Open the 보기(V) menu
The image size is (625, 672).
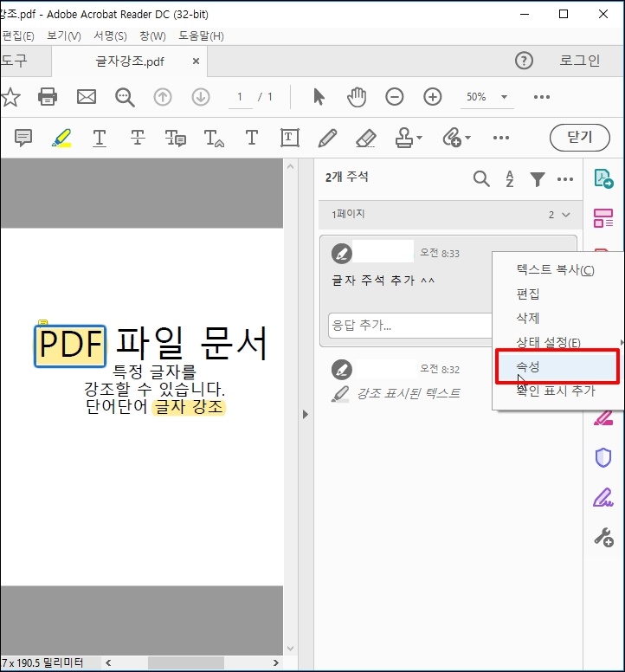pos(63,36)
